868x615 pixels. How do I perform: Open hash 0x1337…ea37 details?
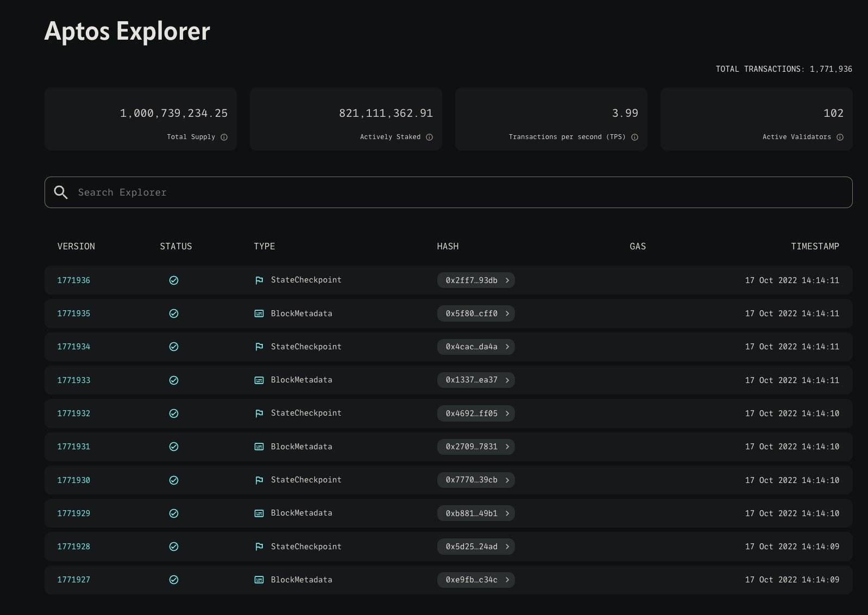pos(471,380)
